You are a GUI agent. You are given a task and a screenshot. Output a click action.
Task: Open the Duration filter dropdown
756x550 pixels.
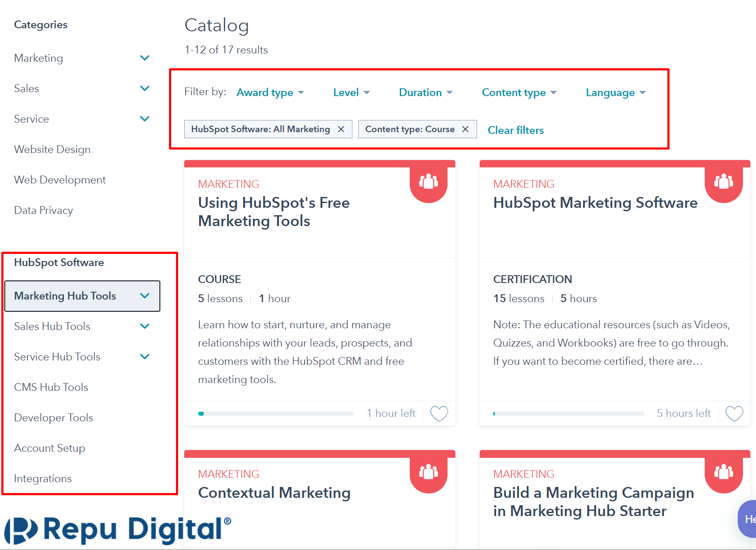(x=426, y=93)
